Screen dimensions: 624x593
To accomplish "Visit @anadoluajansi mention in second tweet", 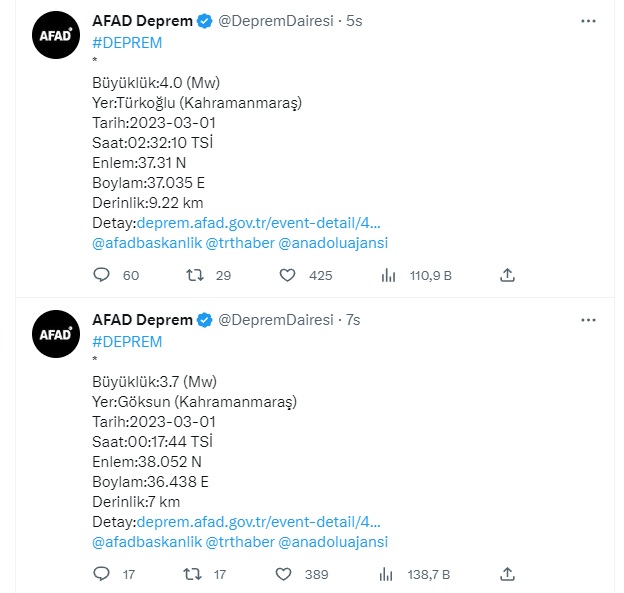I will click(333, 542).
